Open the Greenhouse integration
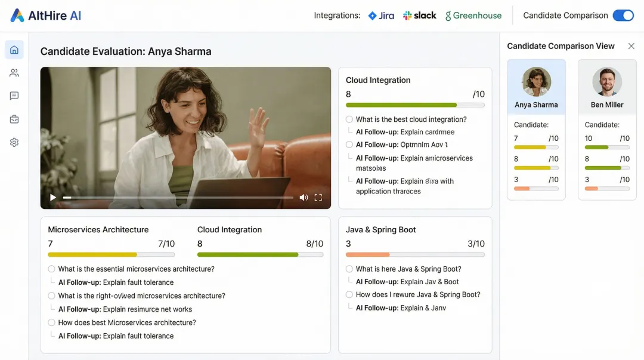644x360 pixels. click(x=473, y=16)
